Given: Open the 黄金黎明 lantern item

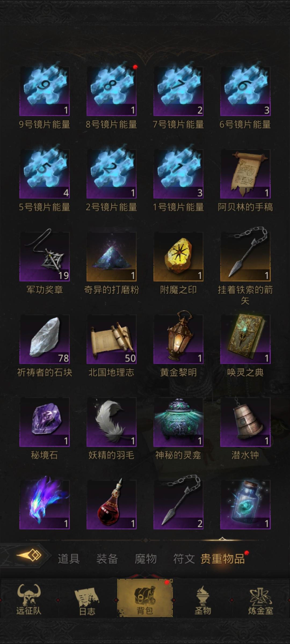Looking at the screenshot, I should click(x=178, y=339).
